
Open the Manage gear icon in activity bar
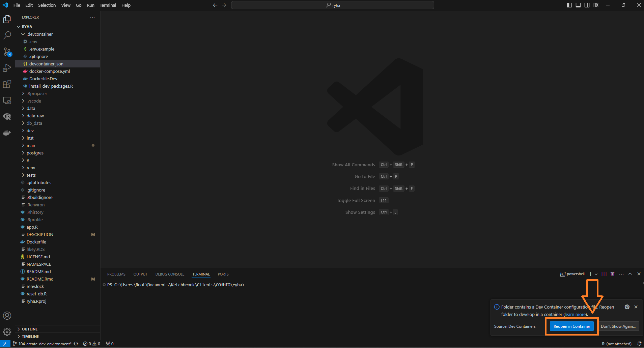pyautogui.click(x=7, y=332)
